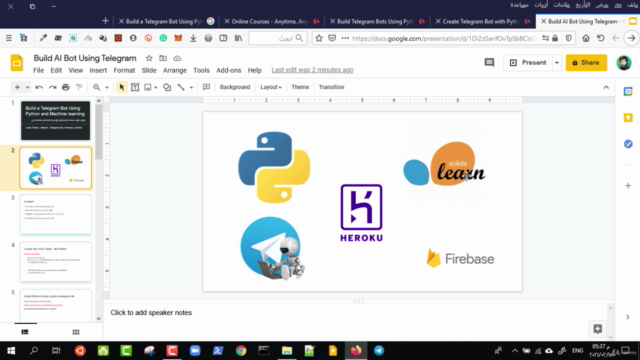Open the Tools menu
Viewport: 640px width, 360px height.
[201, 70]
